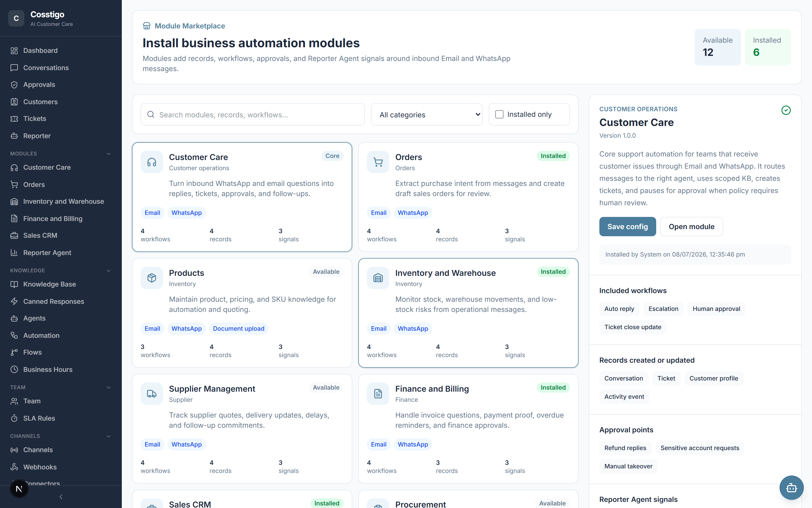This screenshot has height=508, width=812.
Task: Click the Supplier Management truck icon
Action: [152, 394]
